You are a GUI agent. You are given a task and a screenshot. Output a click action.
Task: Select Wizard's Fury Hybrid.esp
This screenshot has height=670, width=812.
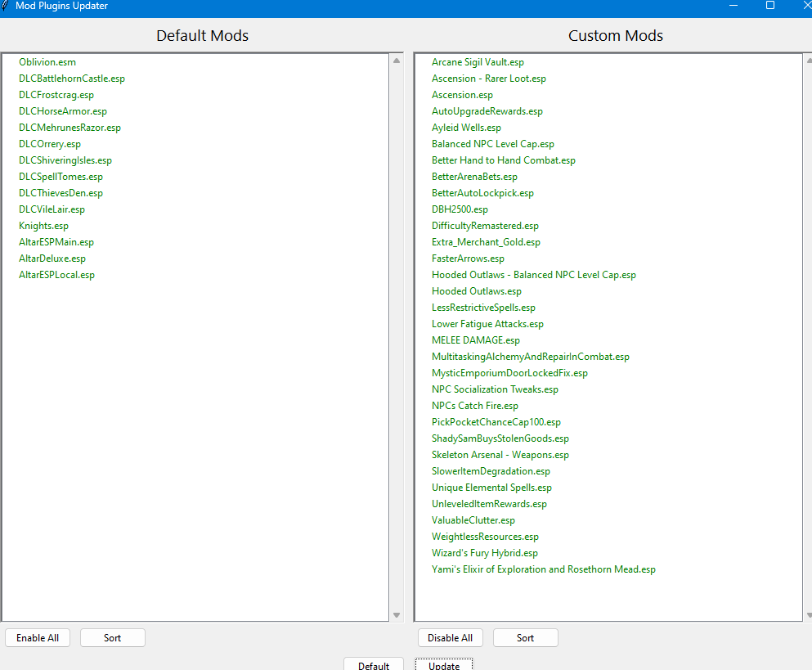pyautogui.click(x=485, y=553)
